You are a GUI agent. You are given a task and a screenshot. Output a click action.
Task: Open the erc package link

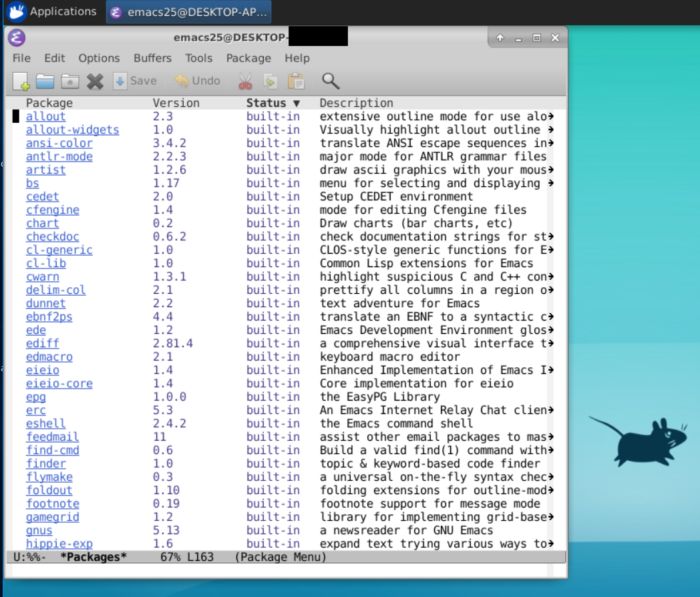[x=35, y=411]
